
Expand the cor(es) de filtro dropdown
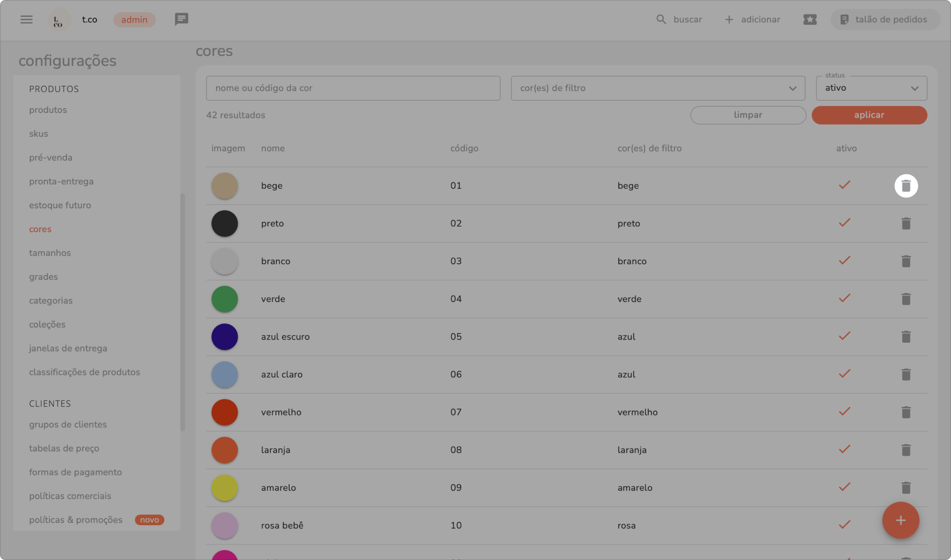pyautogui.click(x=658, y=88)
